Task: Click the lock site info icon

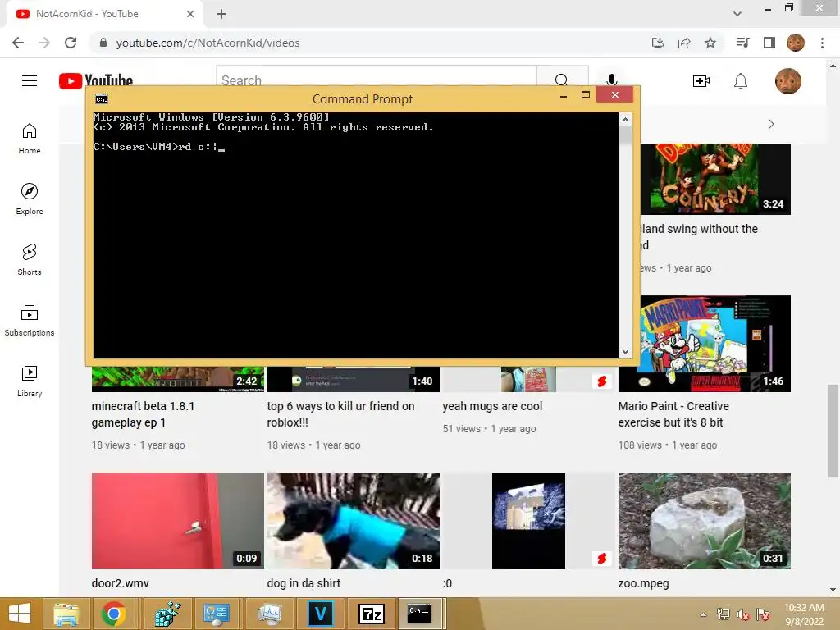Action: coord(103,43)
